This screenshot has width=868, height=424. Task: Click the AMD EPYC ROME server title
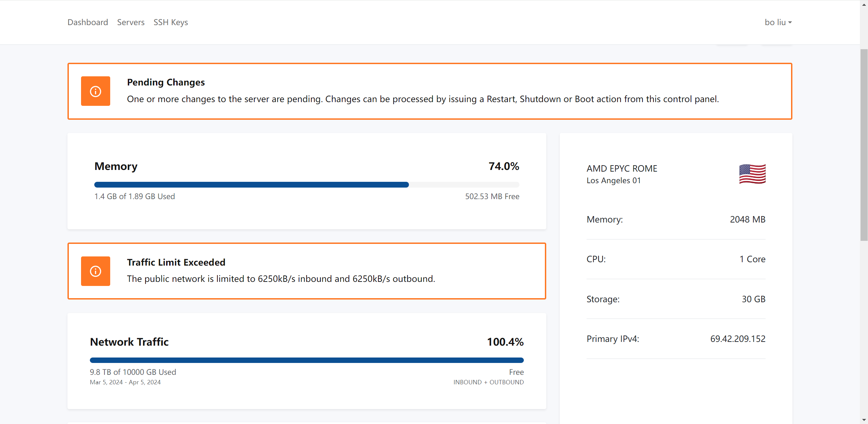[622, 169]
